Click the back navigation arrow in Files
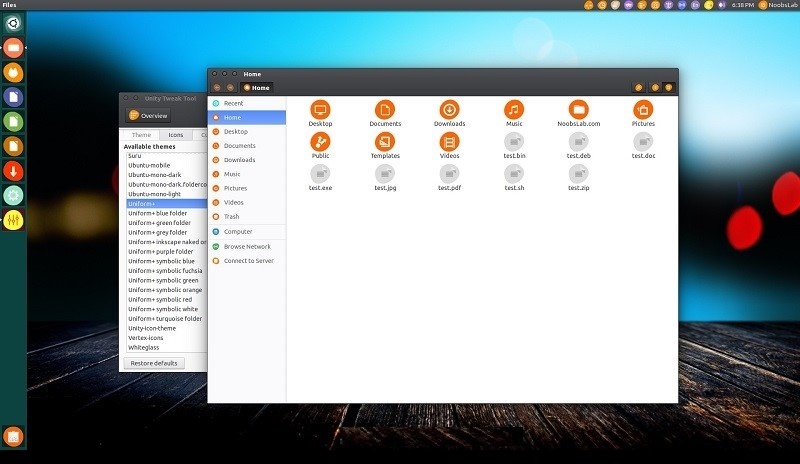800x464 pixels. (217, 88)
